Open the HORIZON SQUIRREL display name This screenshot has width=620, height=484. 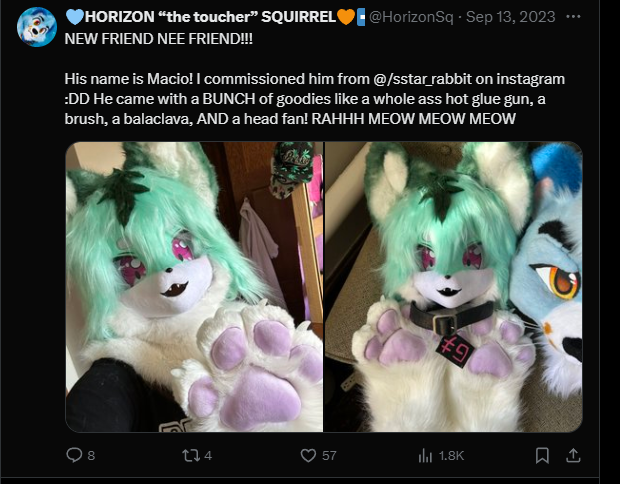pyautogui.click(x=210, y=17)
